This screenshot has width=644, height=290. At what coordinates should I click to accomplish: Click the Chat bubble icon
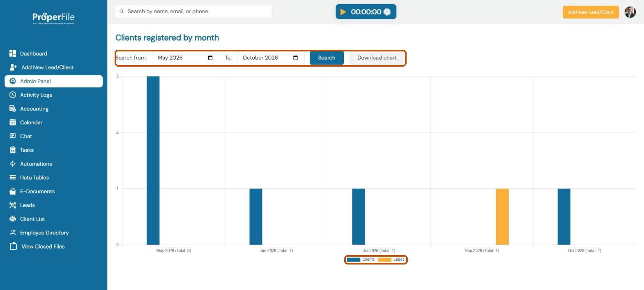(13, 136)
